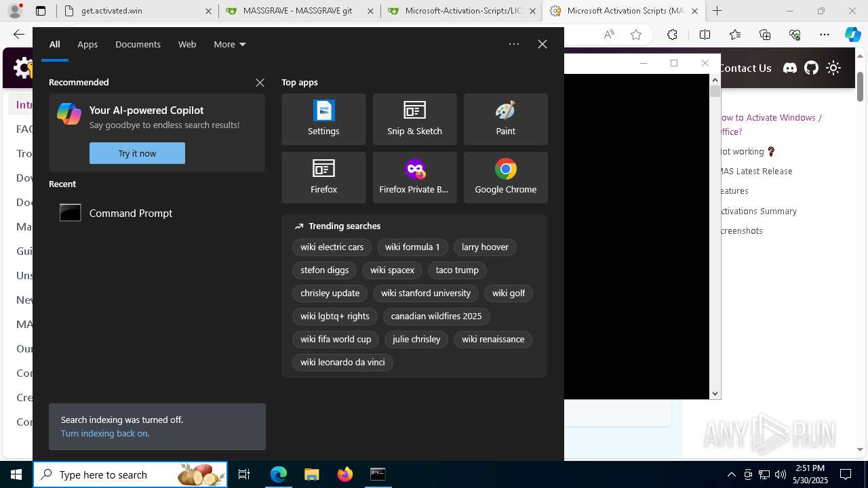
Task: Search trending wiki leonardo da vinci
Action: 342,363
